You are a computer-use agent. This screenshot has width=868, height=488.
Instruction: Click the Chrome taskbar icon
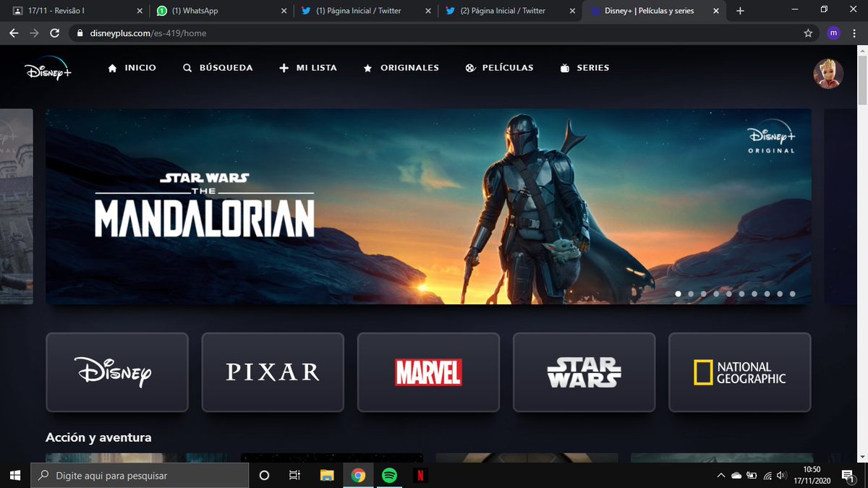coord(358,475)
